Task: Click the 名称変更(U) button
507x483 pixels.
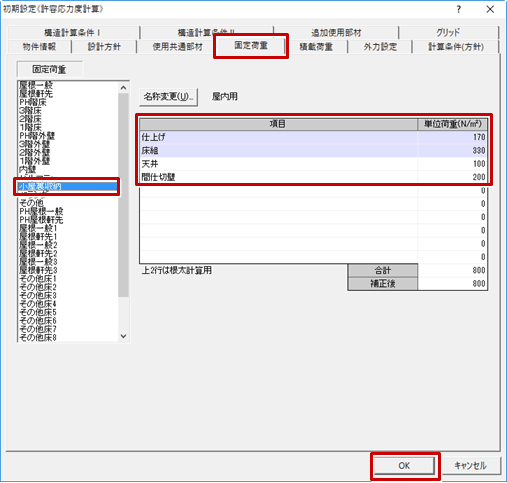Action: point(168,97)
